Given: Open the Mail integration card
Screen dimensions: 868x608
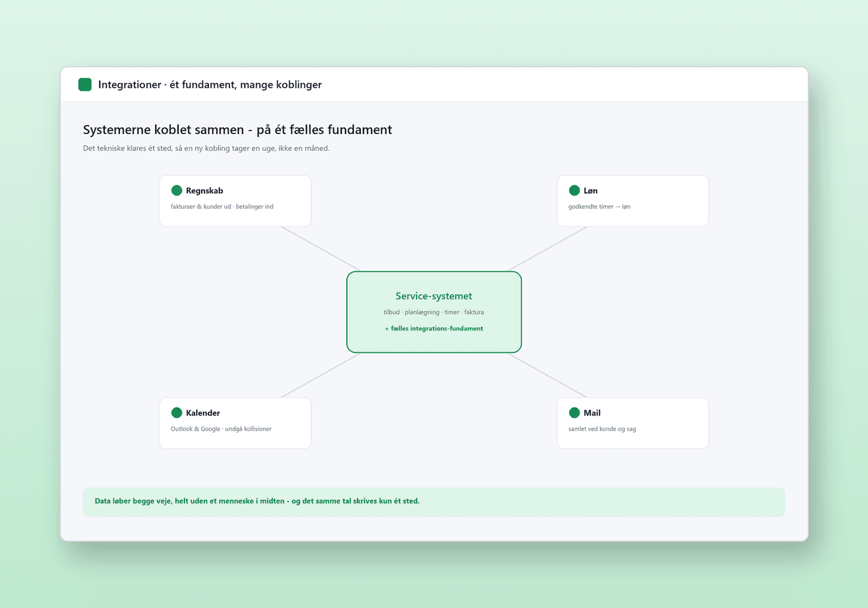Looking at the screenshot, I should (633, 423).
